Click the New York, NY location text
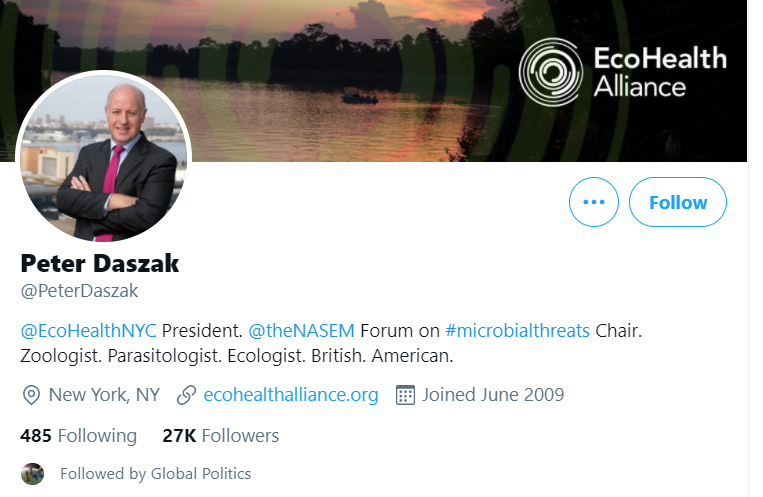 [x=104, y=395]
